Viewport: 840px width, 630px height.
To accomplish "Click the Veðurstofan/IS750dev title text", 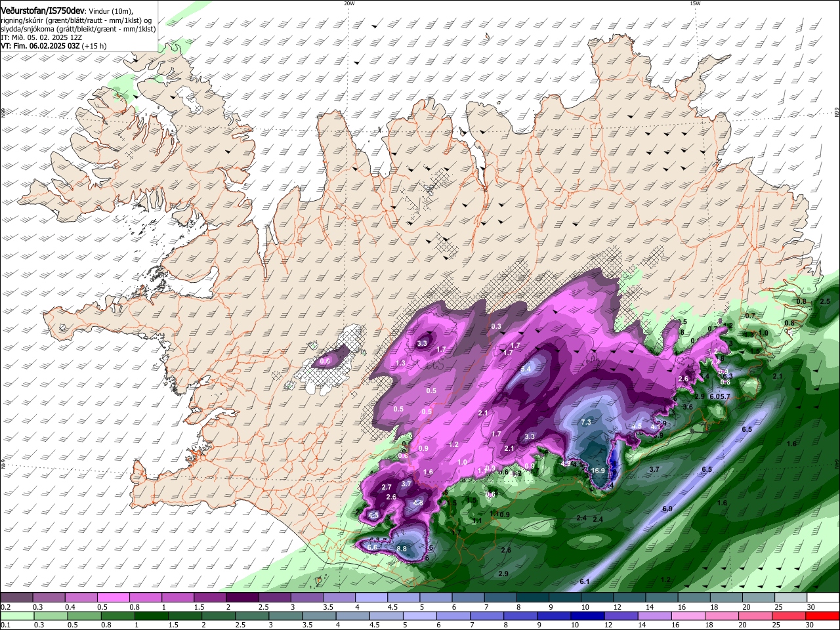I will (x=43, y=11).
